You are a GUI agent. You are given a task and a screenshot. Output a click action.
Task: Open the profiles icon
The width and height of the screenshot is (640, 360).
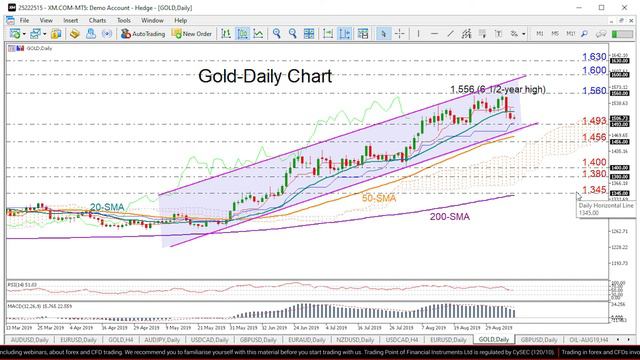click(x=35, y=34)
